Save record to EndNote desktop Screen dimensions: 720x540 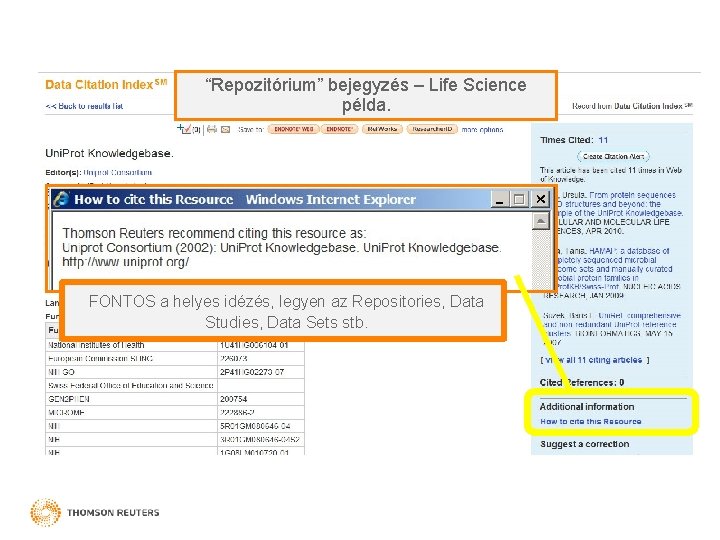(339, 129)
